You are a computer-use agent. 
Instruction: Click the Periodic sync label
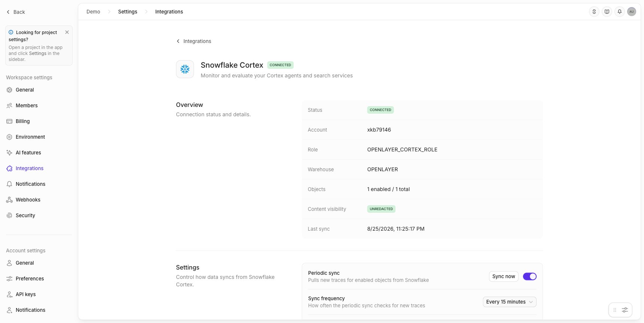324,273
